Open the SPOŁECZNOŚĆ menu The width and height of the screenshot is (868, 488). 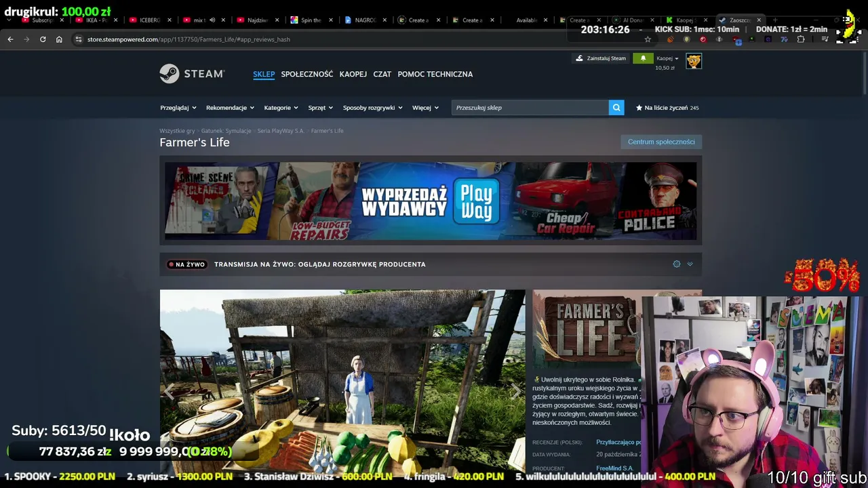[x=307, y=74]
